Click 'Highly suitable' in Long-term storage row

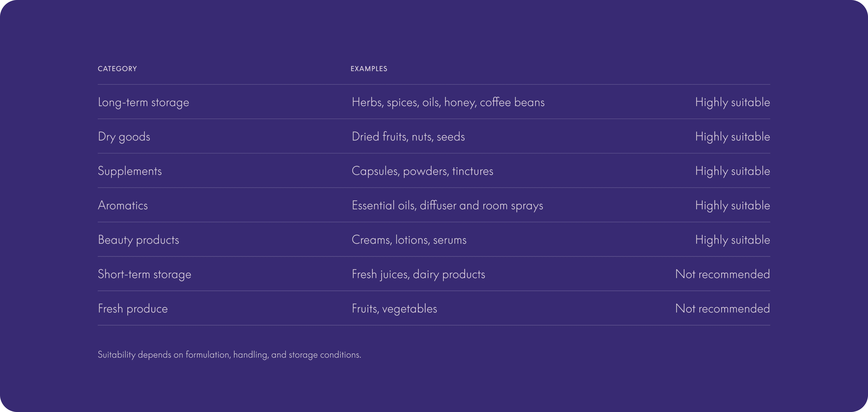click(733, 102)
